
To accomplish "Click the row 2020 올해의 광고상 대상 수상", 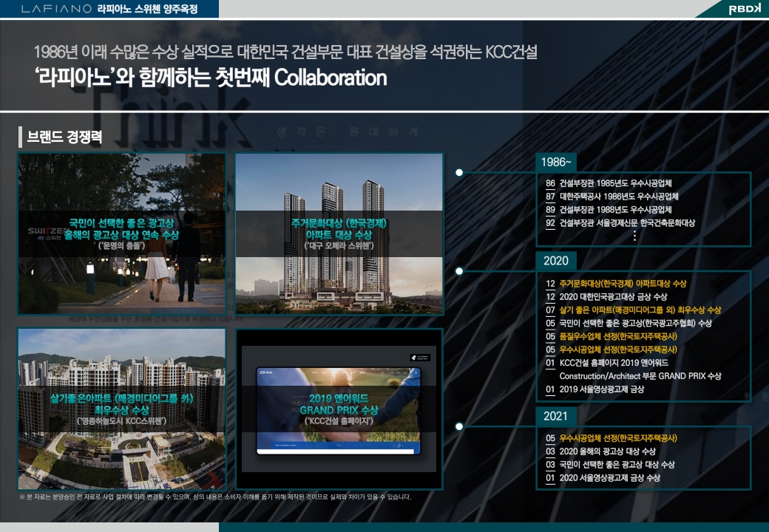I will [600, 451].
